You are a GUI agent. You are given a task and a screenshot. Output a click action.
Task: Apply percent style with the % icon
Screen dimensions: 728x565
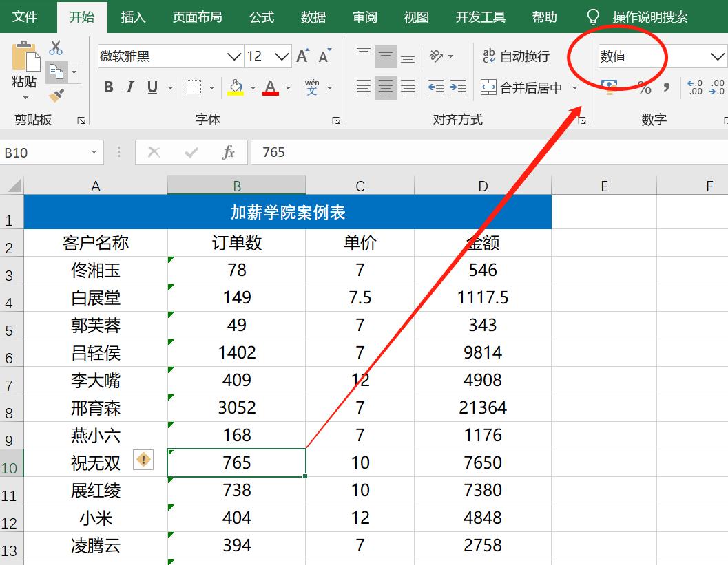(645, 87)
